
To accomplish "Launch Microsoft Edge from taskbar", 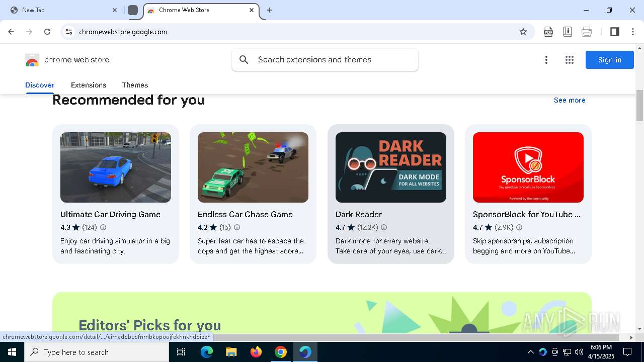I will tap(207, 352).
